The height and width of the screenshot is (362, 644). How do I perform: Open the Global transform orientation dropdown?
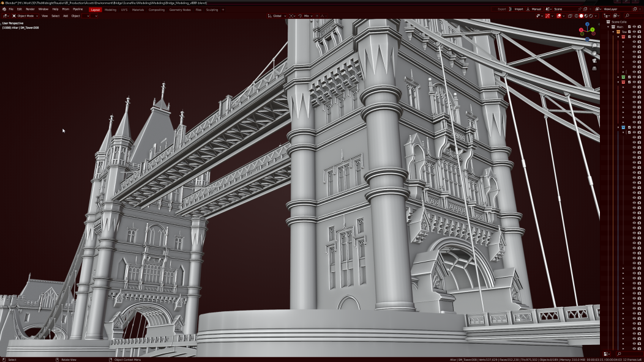[x=277, y=16]
